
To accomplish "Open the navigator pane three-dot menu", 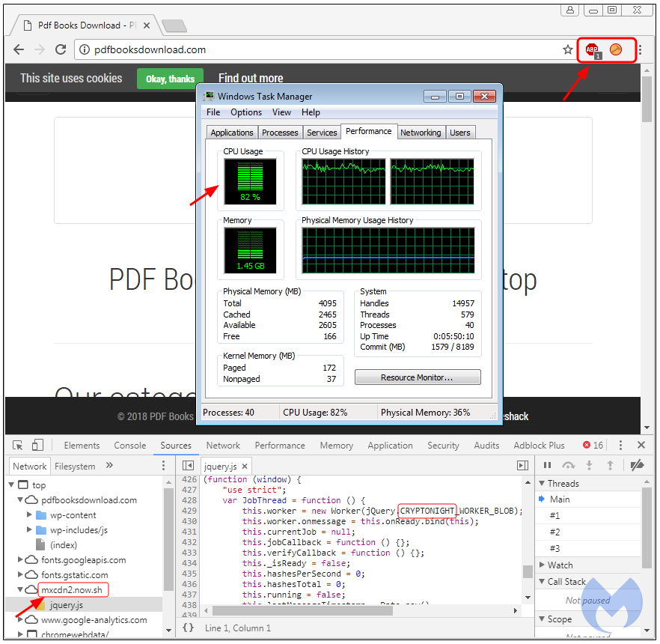I will (163, 466).
